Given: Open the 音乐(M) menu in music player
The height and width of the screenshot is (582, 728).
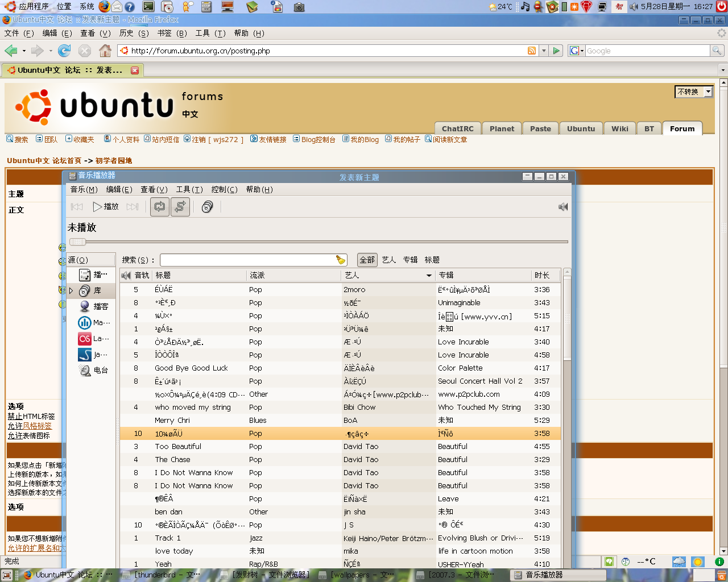Looking at the screenshot, I should click(x=84, y=190).
